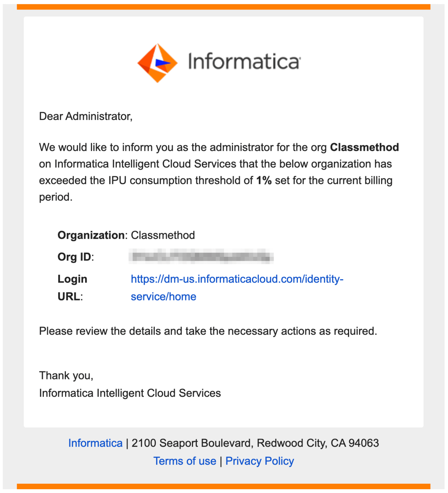Click the Classmethod value next to Organization

click(x=163, y=235)
